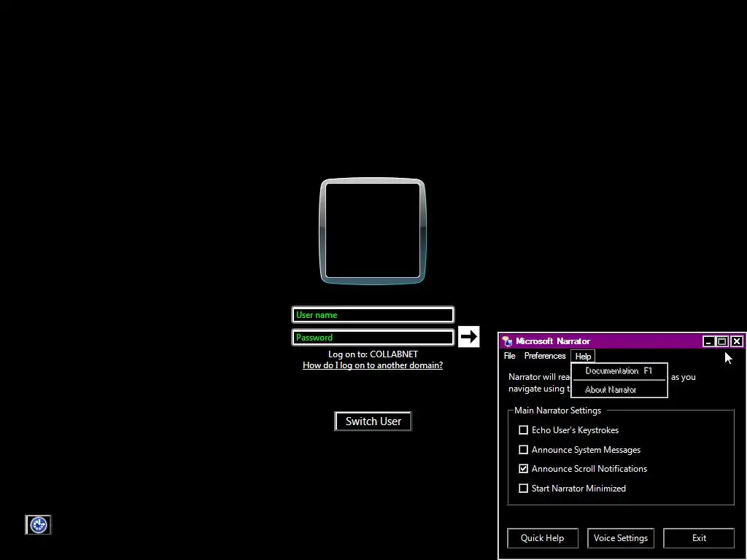Viewport: 747px width, 560px height.
Task: Choose Documentation F1 from Help menu
Action: click(619, 371)
